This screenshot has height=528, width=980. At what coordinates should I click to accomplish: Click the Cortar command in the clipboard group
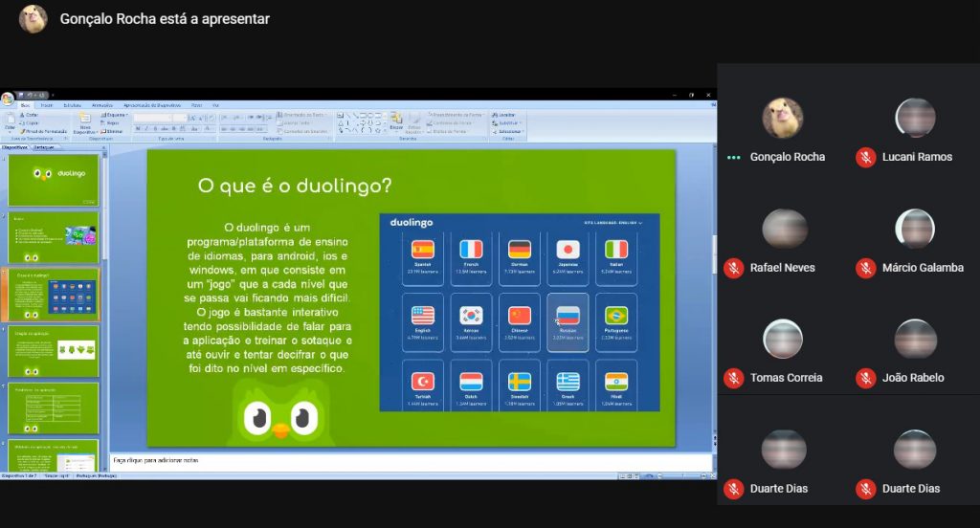pyautogui.click(x=31, y=115)
